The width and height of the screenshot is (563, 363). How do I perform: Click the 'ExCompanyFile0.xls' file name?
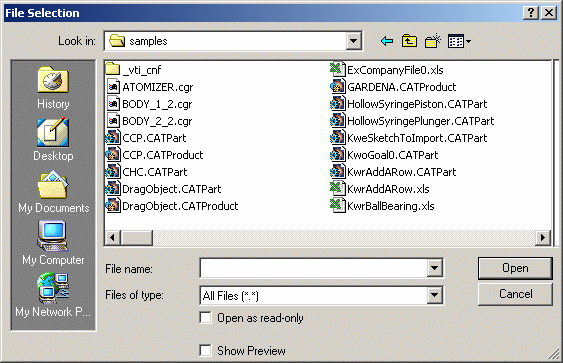(x=395, y=70)
